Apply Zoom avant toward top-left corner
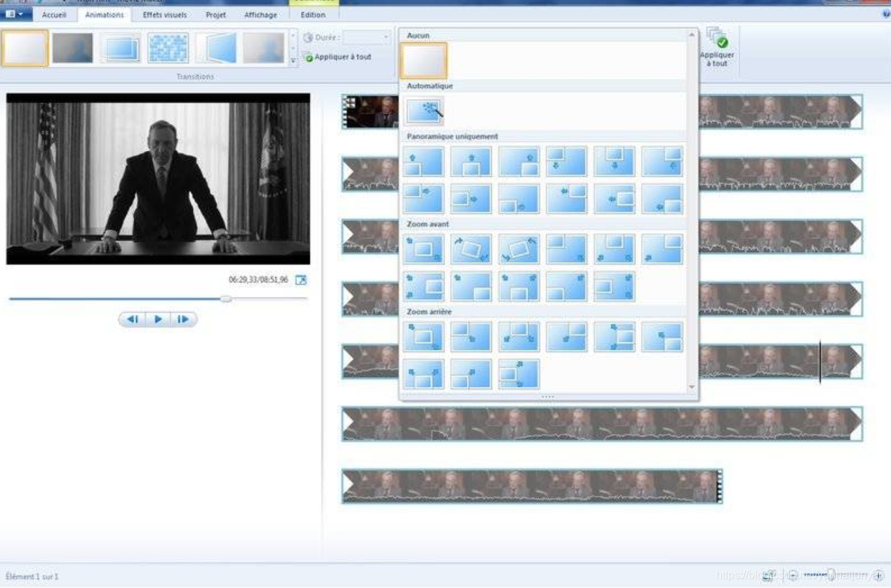891x588 pixels. tap(567, 249)
